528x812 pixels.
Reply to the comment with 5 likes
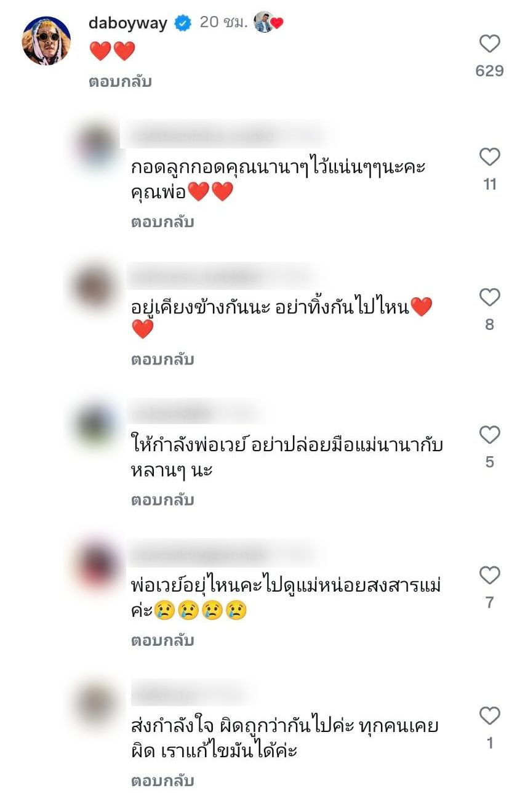tap(162, 500)
